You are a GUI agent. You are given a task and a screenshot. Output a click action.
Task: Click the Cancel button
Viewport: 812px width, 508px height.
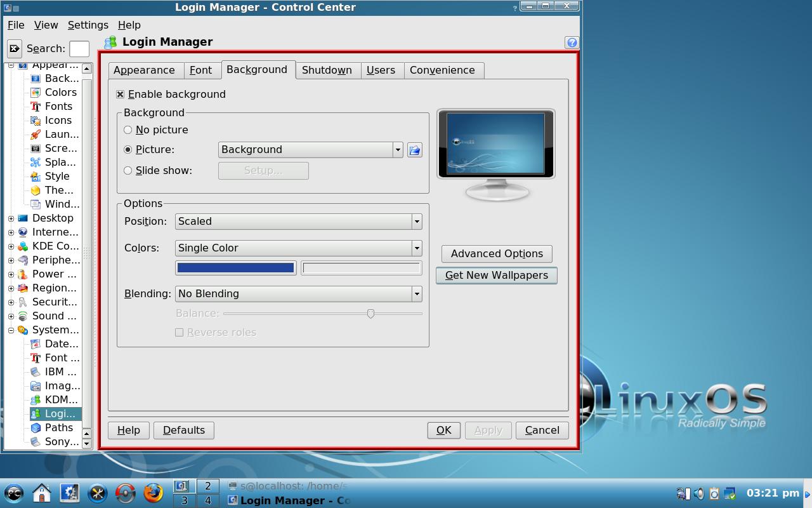tap(542, 430)
